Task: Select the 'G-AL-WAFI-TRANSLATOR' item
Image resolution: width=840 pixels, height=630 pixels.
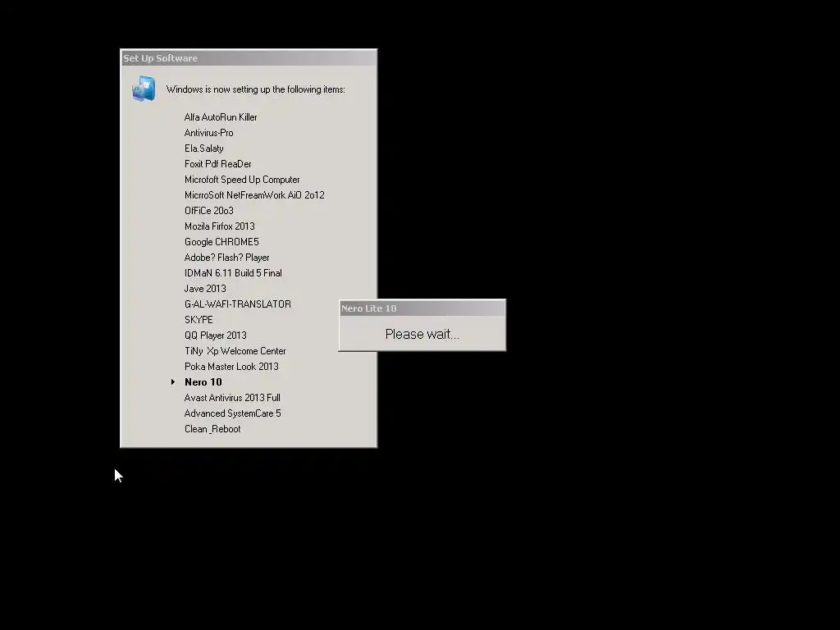Action: [238, 304]
